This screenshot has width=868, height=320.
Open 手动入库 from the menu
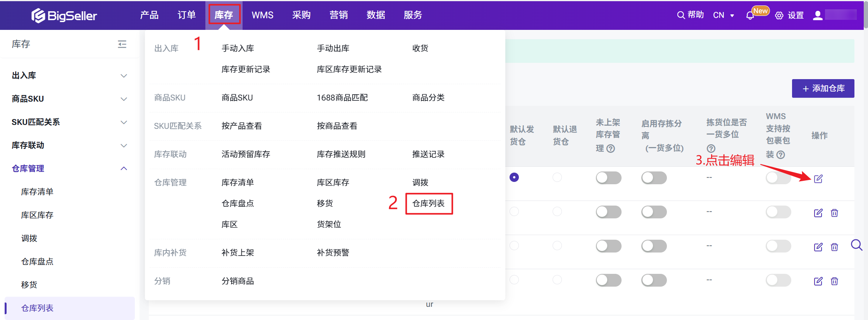click(x=238, y=48)
